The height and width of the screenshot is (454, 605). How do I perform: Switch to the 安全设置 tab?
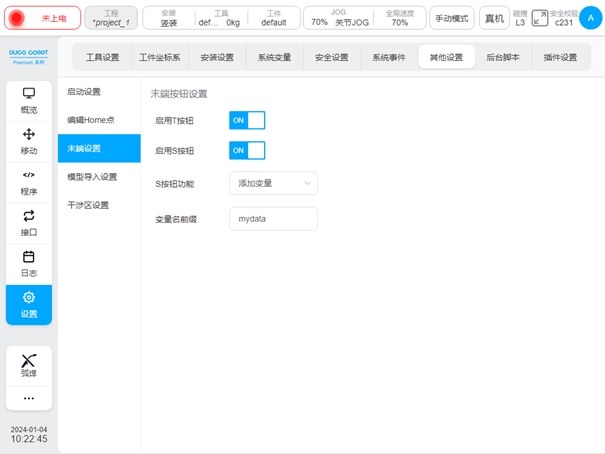(x=332, y=58)
